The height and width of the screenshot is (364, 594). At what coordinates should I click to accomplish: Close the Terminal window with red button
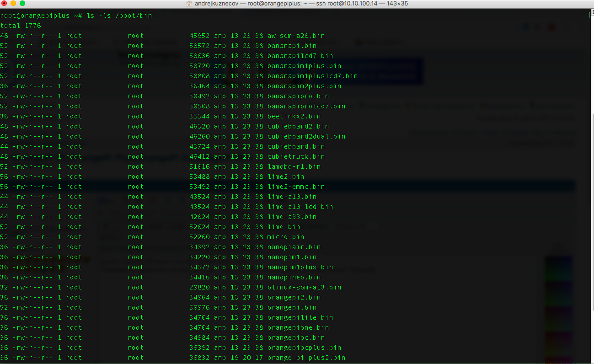click(4, 4)
